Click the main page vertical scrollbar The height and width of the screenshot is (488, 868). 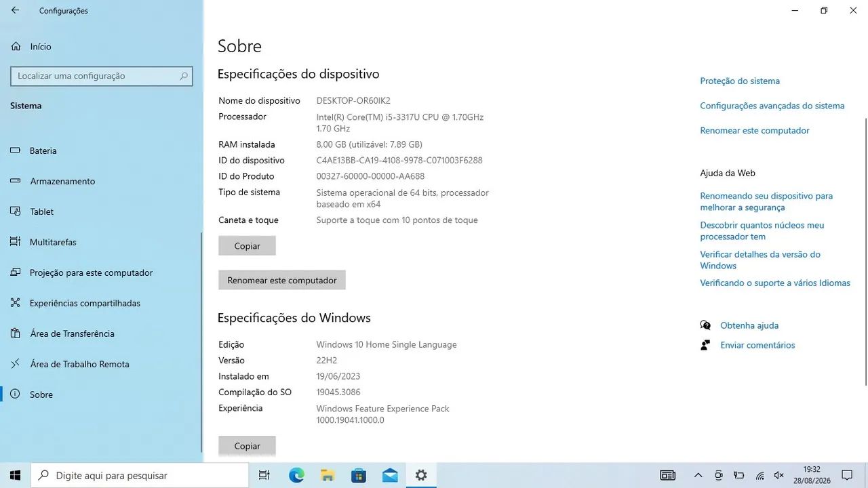point(865,251)
